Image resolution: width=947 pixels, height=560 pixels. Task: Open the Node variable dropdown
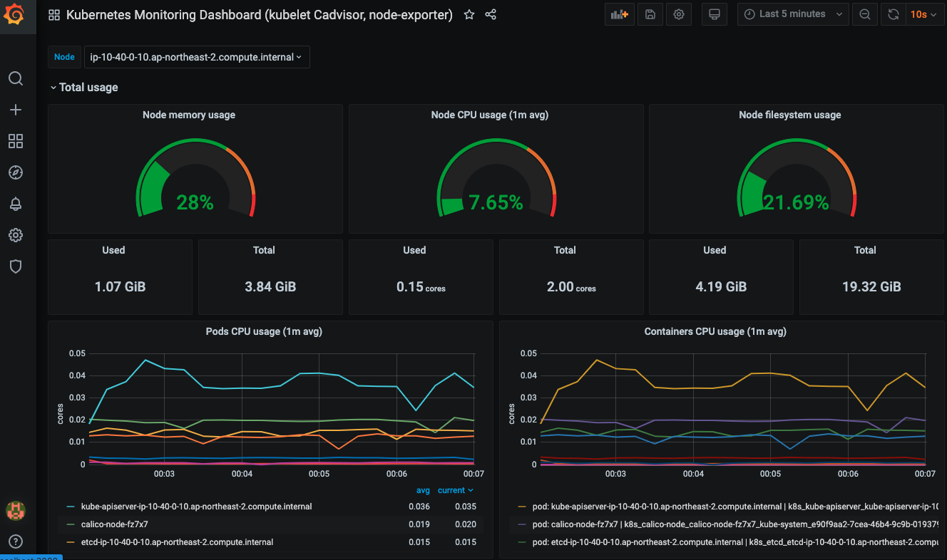(196, 57)
